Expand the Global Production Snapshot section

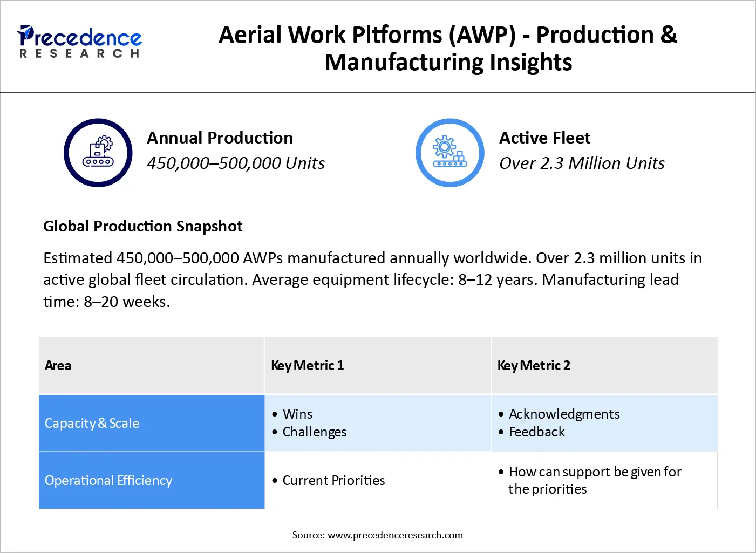click(143, 226)
